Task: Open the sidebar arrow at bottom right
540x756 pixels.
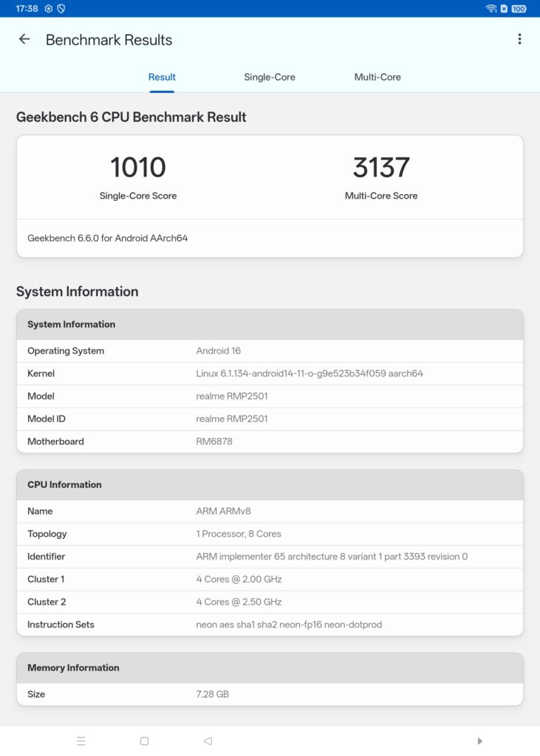Action: click(x=480, y=740)
